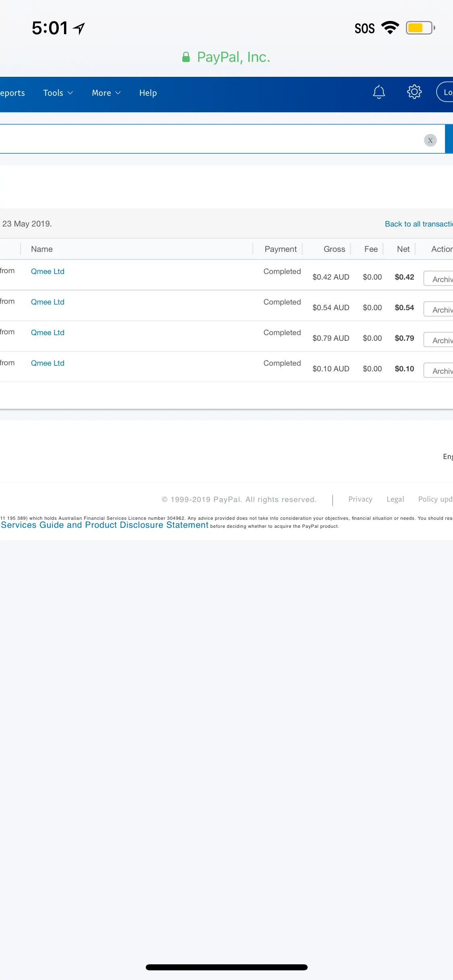Open the Privacy footer link
The width and height of the screenshot is (453, 980).
(360, 499)
